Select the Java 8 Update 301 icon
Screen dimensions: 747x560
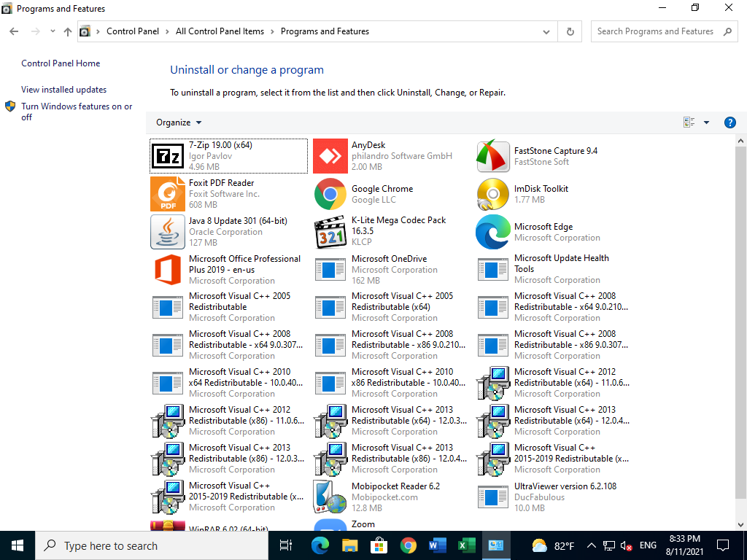(x=168, y=232)
